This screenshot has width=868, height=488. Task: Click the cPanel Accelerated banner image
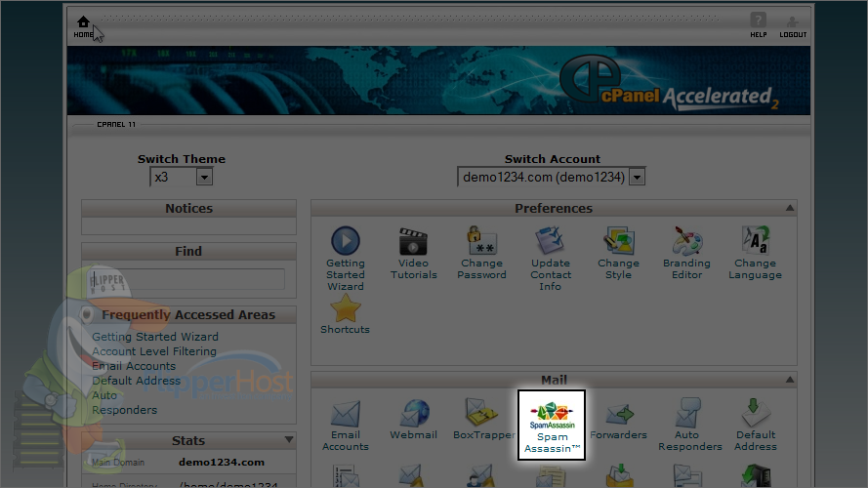tap(438, 81)
